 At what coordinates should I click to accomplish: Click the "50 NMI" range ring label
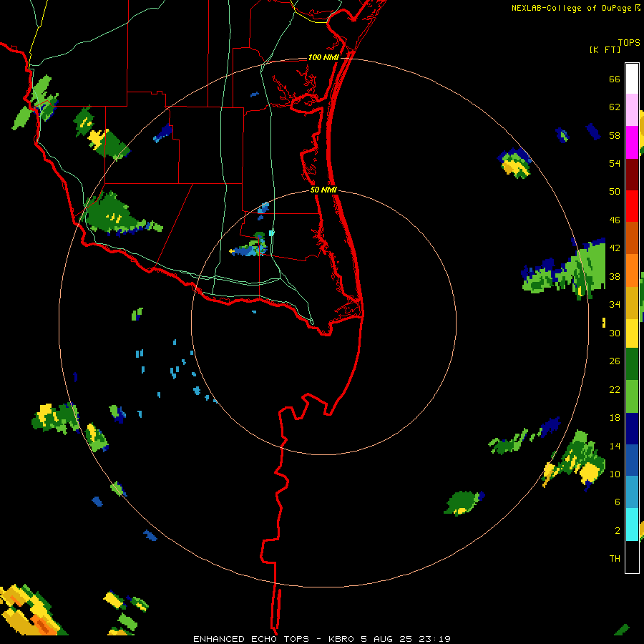[323, 190]
